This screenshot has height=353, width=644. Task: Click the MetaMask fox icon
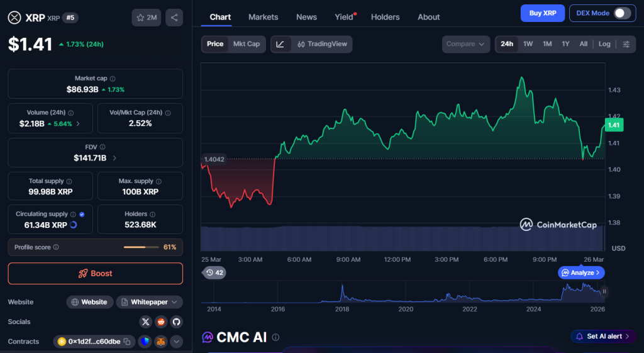(161, 342)
